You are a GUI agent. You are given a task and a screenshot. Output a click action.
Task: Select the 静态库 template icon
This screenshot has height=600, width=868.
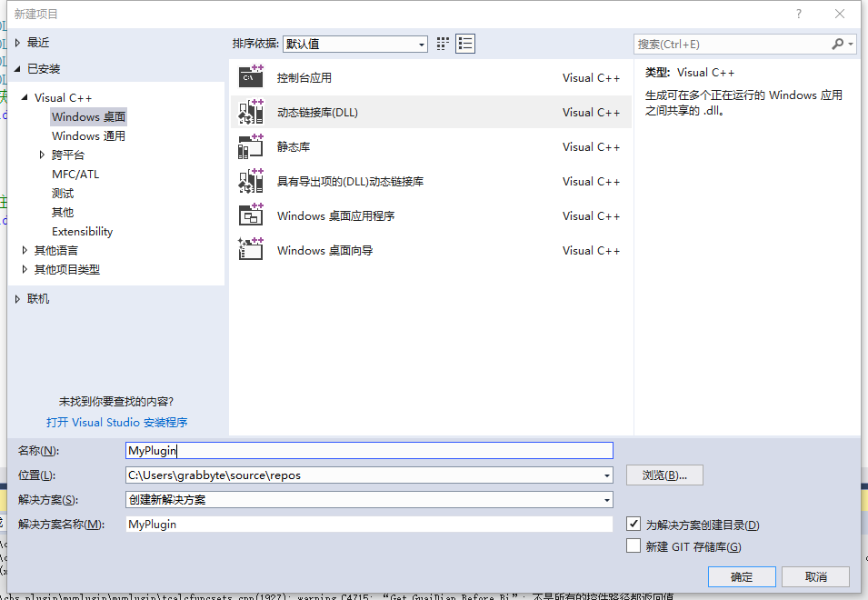(251, 146)
